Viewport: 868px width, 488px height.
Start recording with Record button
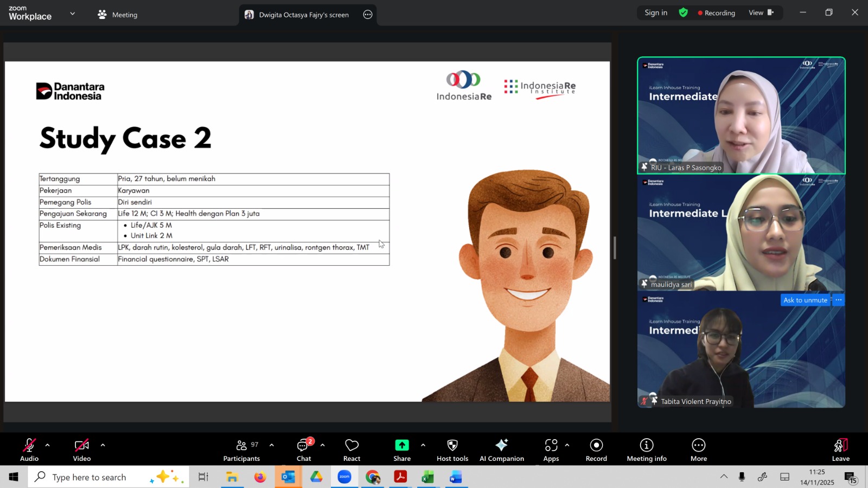[596, 446]
